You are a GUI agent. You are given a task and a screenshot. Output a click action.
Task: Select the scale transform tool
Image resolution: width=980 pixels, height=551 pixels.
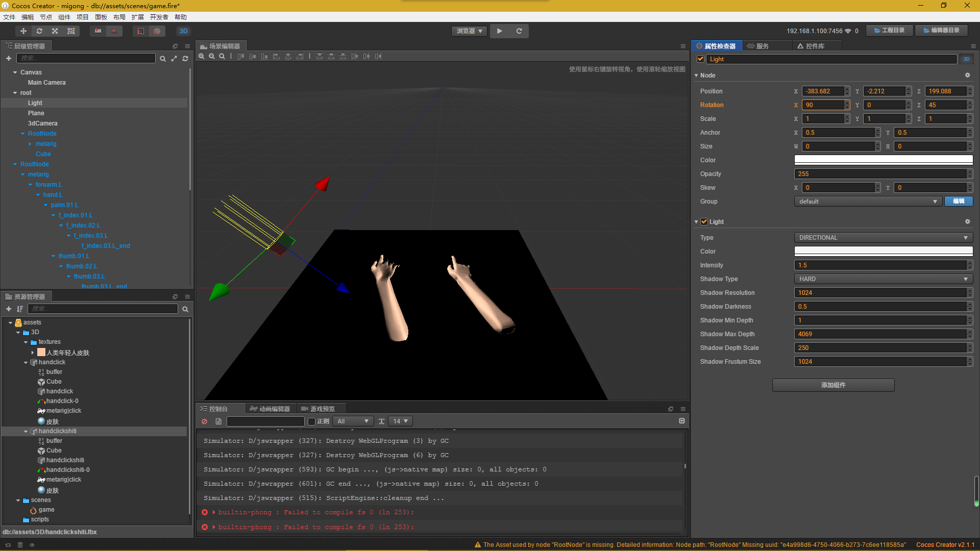(x=55, y=31)
